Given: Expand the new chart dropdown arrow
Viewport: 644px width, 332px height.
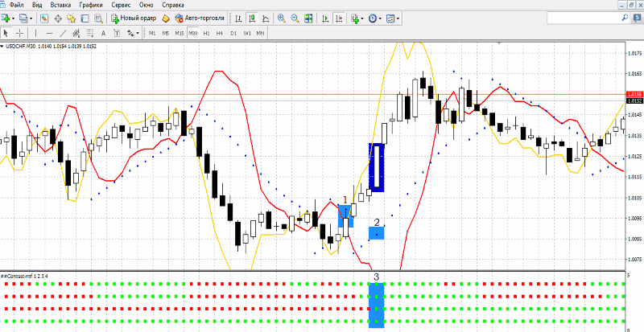Looking at the screenshot, I should (14, 18).
